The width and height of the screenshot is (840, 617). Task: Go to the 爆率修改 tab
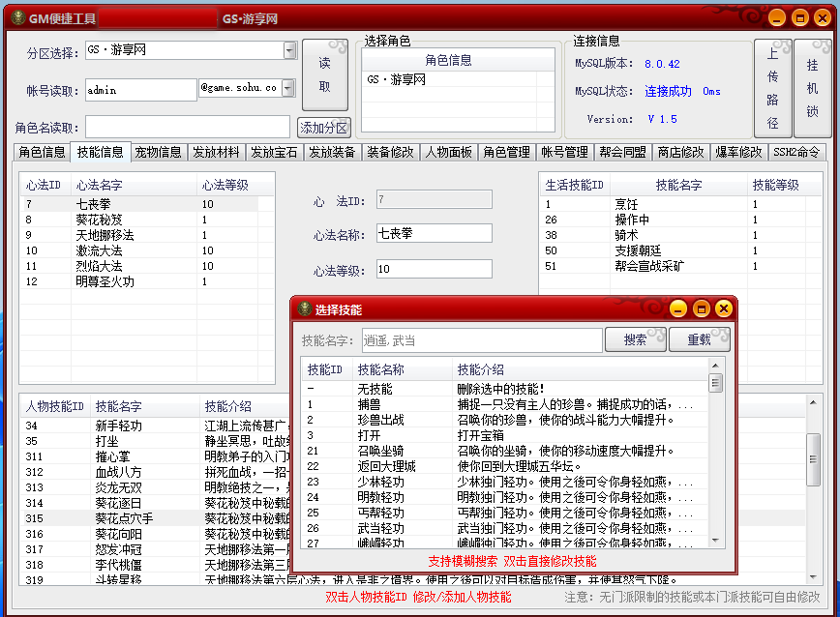point(738,152)
